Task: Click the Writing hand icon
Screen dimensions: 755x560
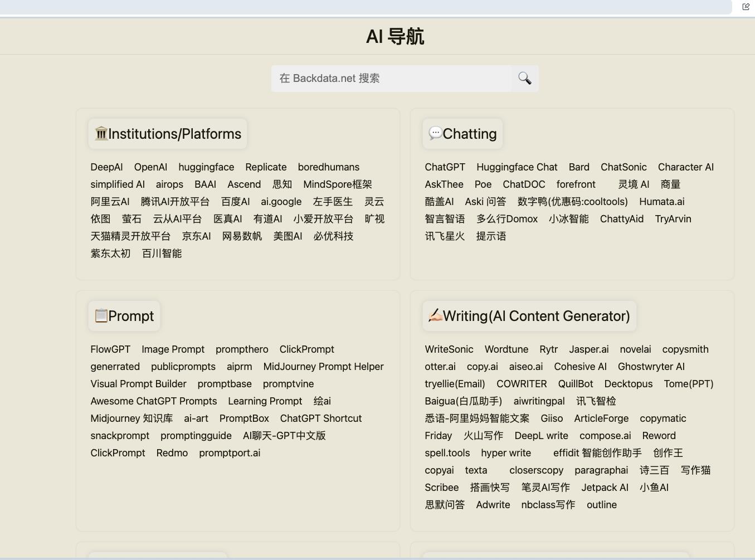Action: [435, 316]
